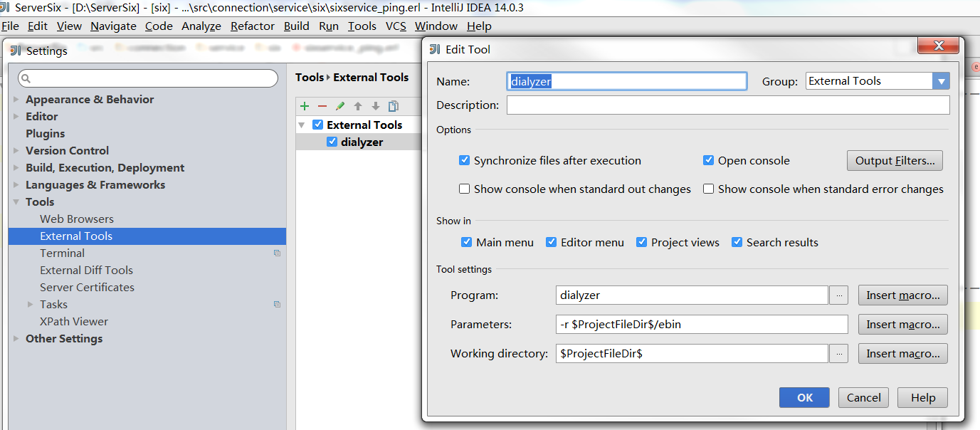Expand Build, Execution, Deployment node
This screenshot has width=980, height=430.
16,168
